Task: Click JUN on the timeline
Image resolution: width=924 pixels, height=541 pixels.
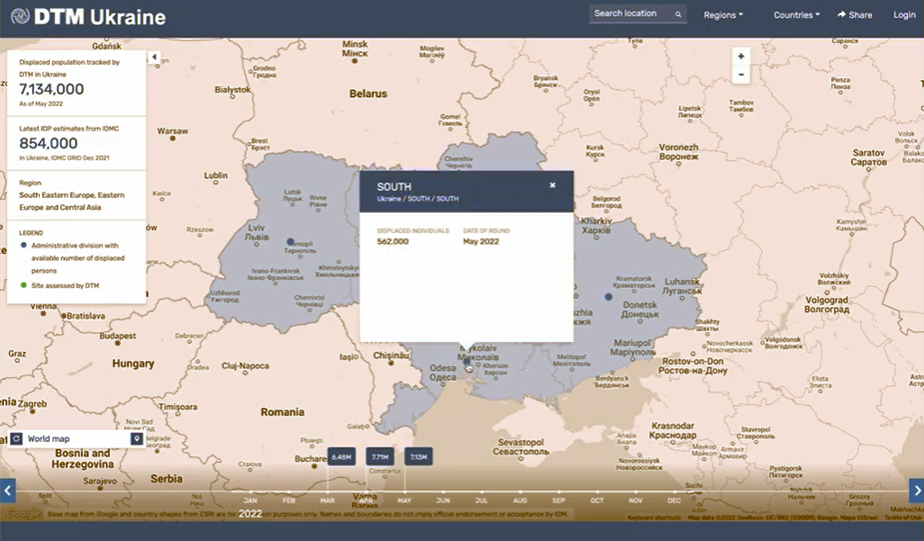Action: tap(443, 500)
